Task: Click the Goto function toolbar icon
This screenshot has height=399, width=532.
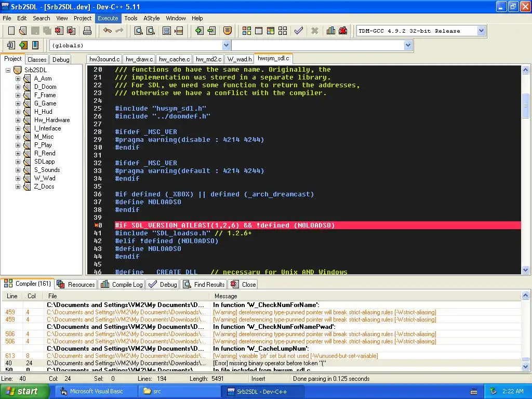Action: (167, 31)
